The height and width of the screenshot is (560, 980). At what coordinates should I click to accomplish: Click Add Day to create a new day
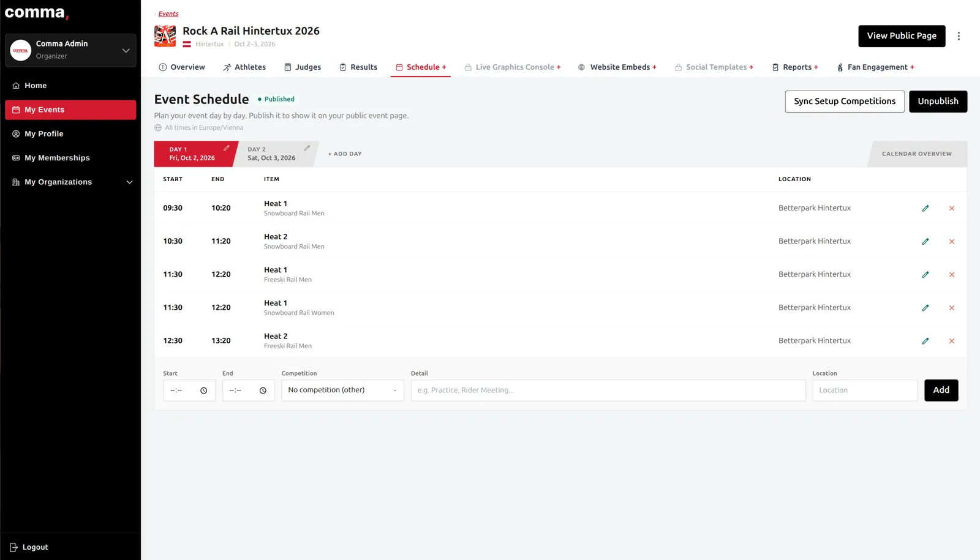[345, 154]
